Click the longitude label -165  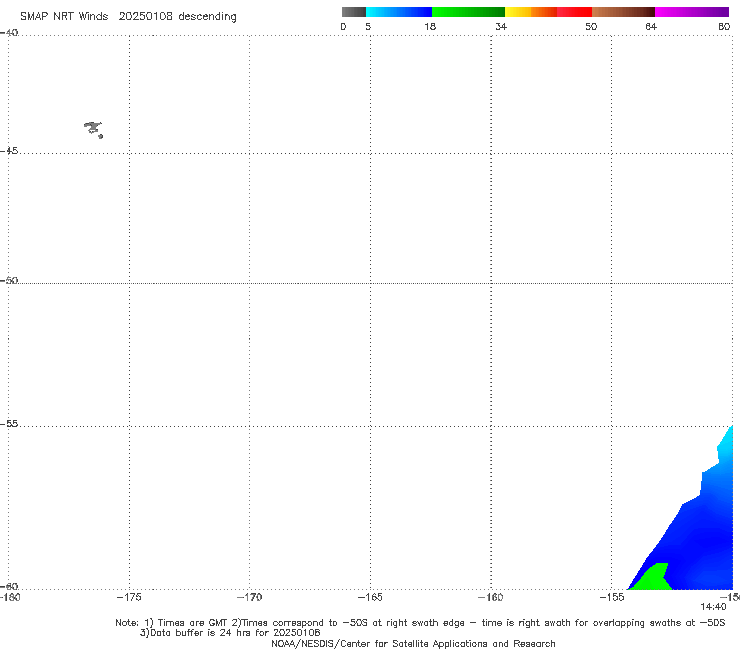tap(370, 598)
